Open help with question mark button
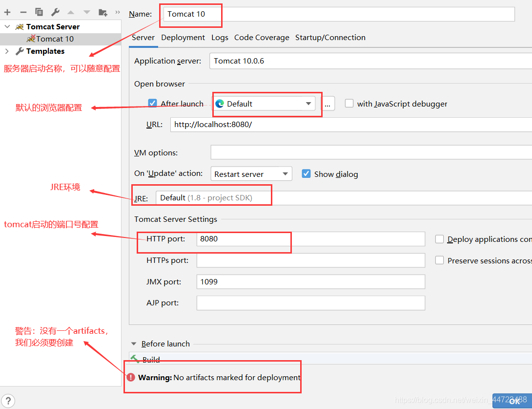Image resolution: width=532 pixels, height=409 pixels. (8, 401)
